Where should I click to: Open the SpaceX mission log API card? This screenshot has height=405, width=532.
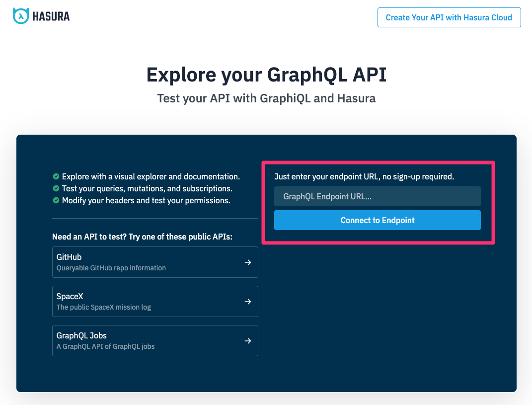pyautogui.click(x=155, y=302)
